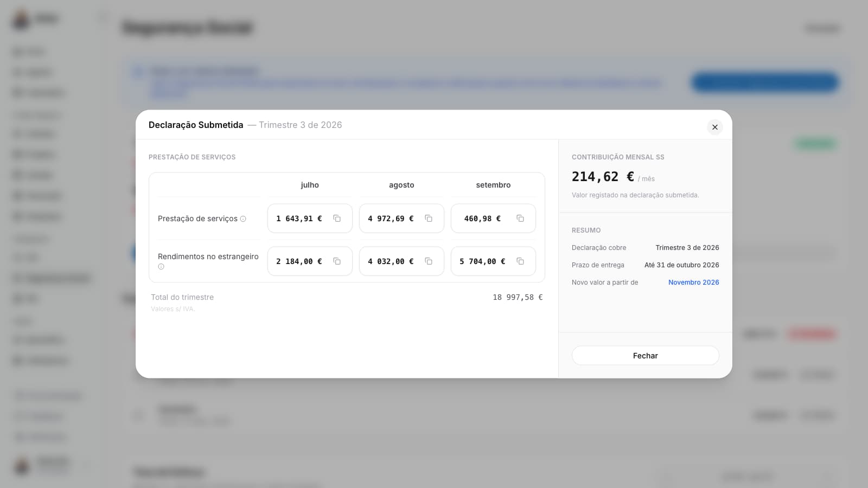Click the Valor registado na declaração submetida text
The height and width of the screenshot is (488, 868).
tap(635, 195)
